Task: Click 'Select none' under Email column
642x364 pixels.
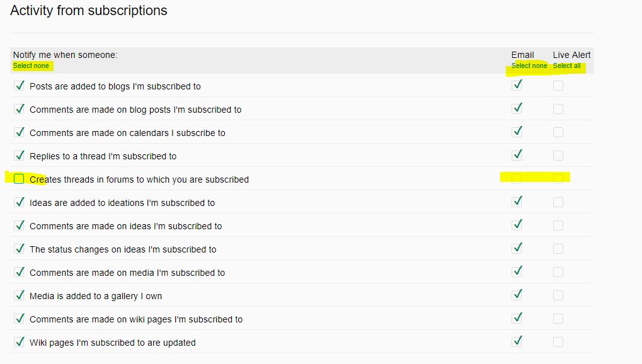Action: [x=529, y=65]
